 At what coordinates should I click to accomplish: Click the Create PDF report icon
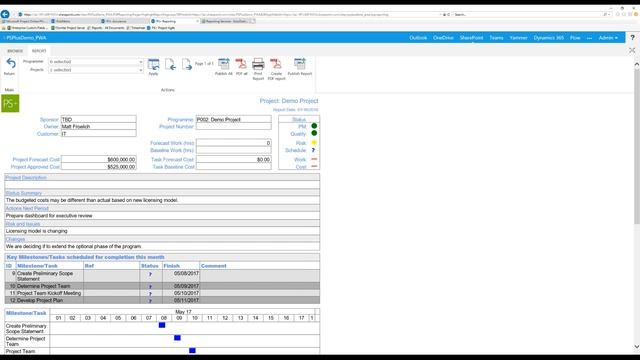pos(276,64)
